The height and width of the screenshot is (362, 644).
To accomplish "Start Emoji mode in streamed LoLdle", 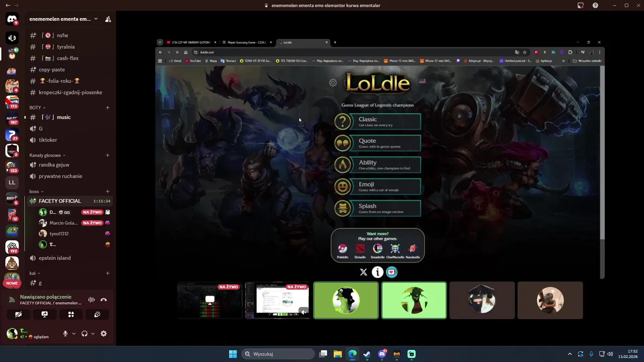I will click(378, 187).
